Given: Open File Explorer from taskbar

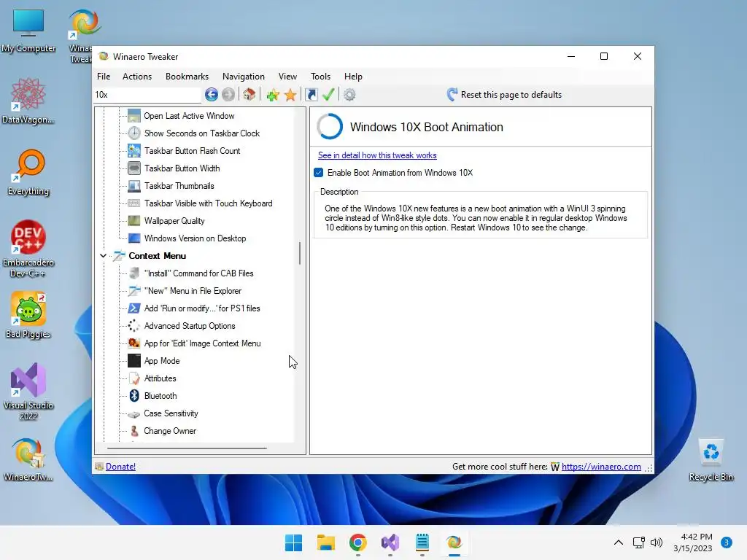Looking at the screenshot, I should pyautogui.click(x=326, y=542).
